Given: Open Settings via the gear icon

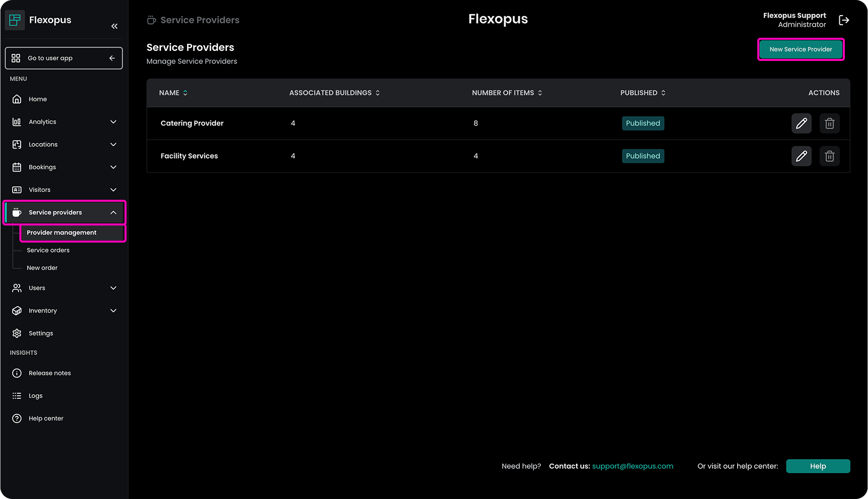Looking at the screenshot, I should pyautogui.click(x=17, y=333).
